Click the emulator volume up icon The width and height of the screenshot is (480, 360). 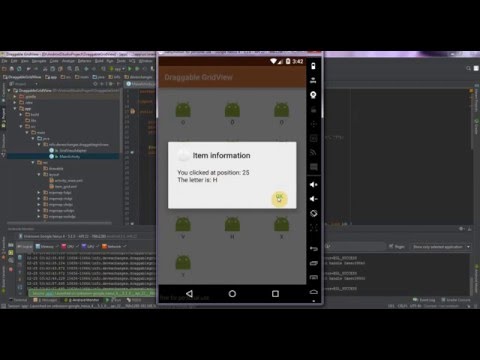coord(313,185)
